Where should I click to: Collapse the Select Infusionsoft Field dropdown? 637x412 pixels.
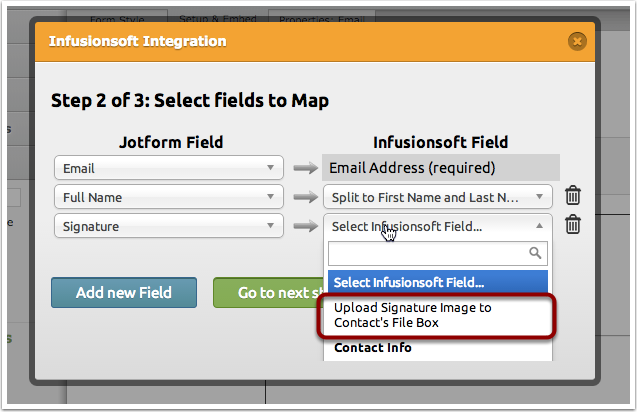click(x=438, y=226)
